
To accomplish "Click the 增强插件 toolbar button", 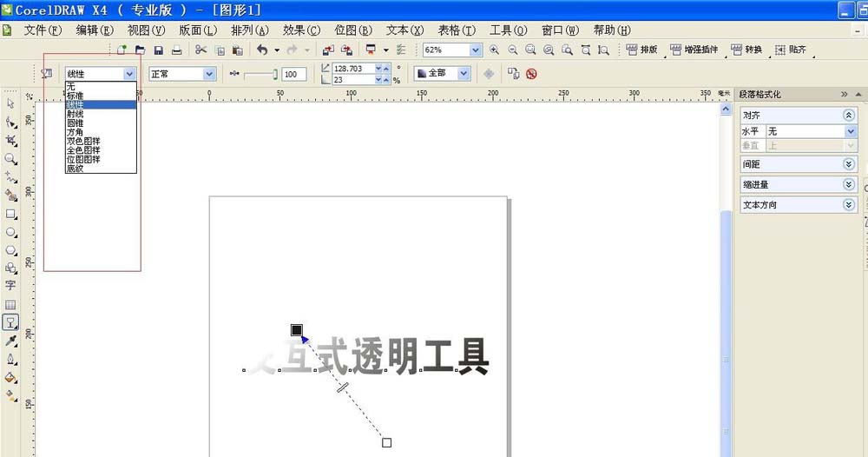I will tap(694, 50).
